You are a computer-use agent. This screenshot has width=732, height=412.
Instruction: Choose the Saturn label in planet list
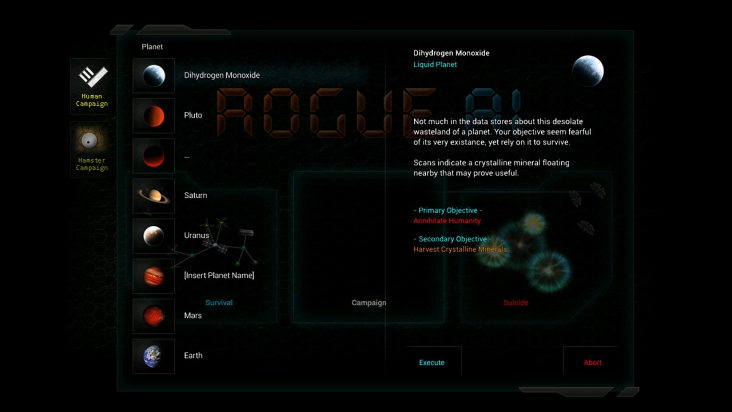click(195, 195)
